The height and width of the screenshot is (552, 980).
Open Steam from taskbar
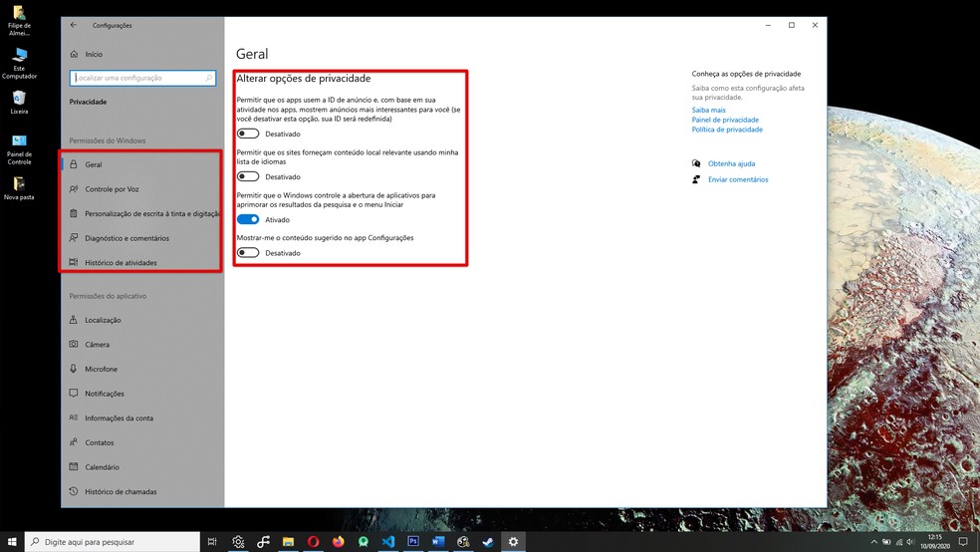pos(488,542)
